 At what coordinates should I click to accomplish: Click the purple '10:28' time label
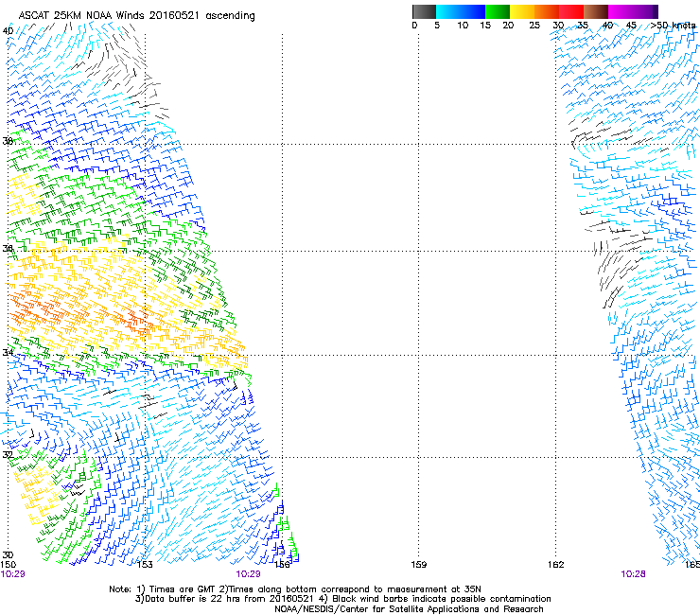[x=633, y=574]
